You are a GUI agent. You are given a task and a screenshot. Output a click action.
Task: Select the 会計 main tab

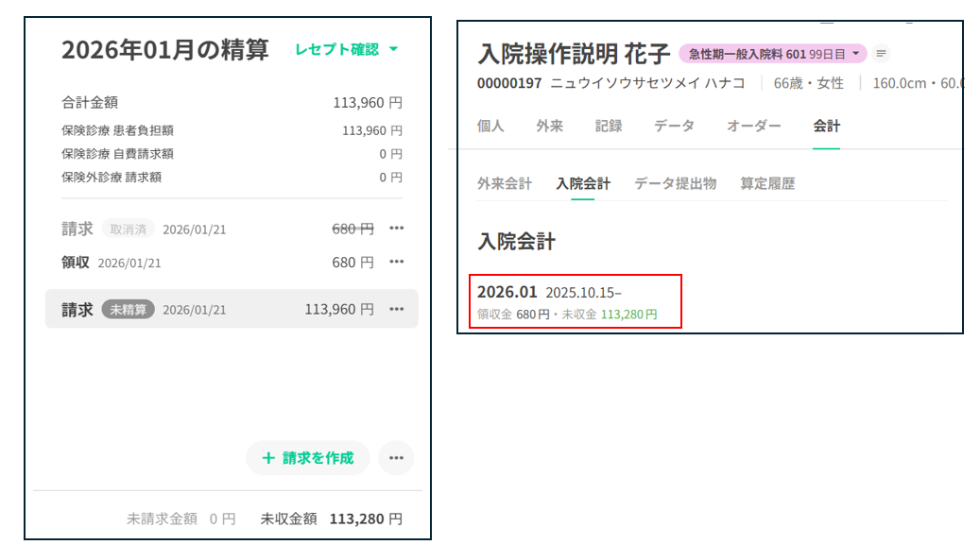click(x=826, y=126)
